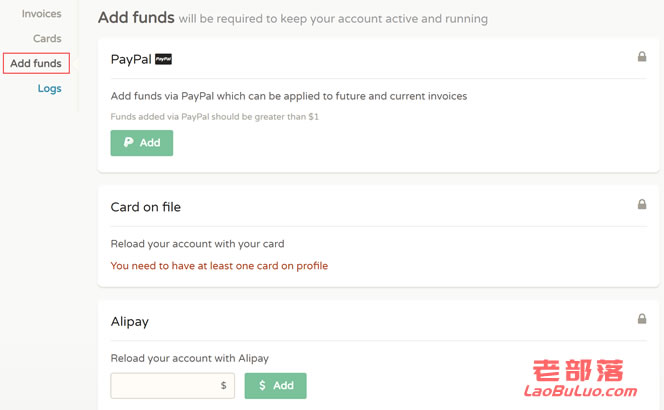This screenshot has height=410, width=664.
Task: Click the Add funds page title
Action: pos(136,17)
